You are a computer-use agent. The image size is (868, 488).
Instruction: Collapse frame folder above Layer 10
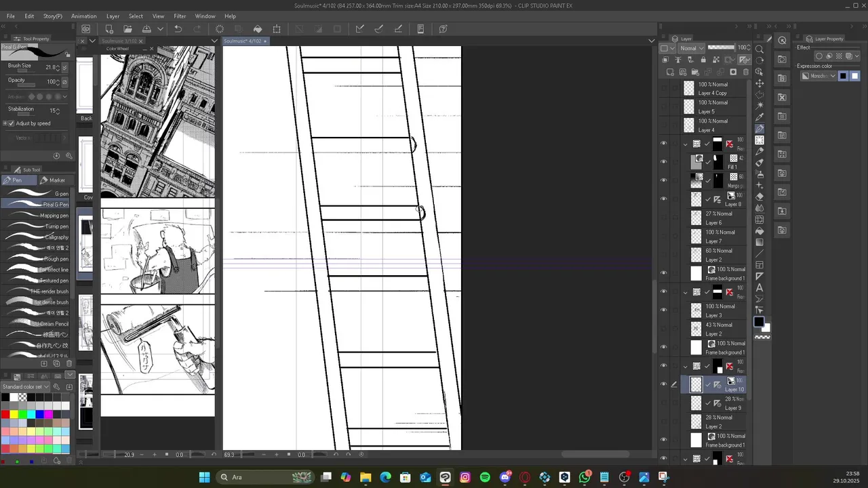[x=685, y=366]
